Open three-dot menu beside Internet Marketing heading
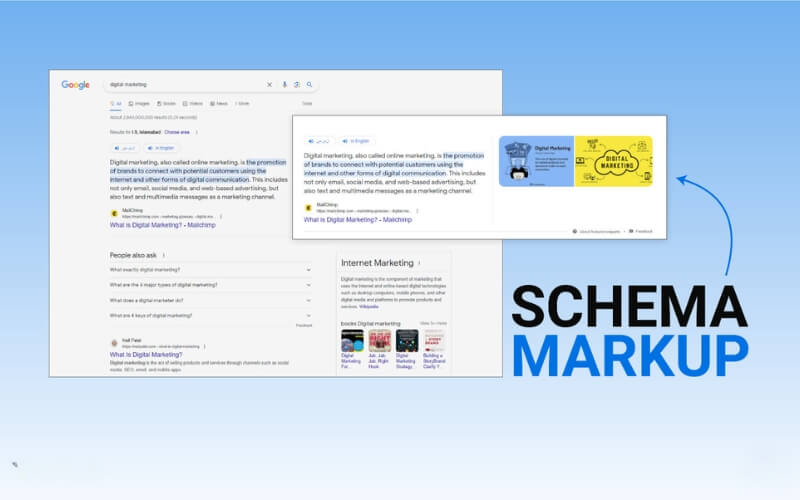Screen dimensions: 800x500 pyautogui.click(x=419, y=263)
